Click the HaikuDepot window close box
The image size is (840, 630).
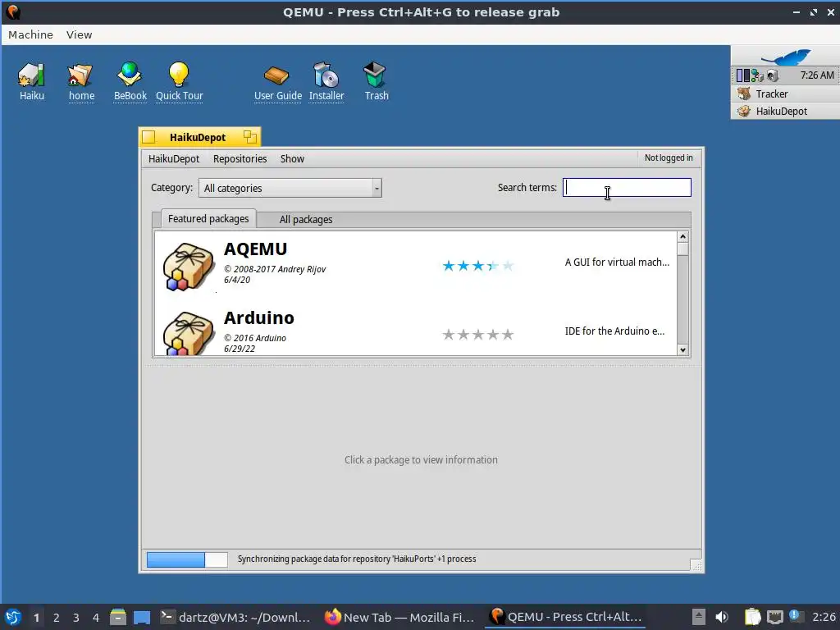149,137
